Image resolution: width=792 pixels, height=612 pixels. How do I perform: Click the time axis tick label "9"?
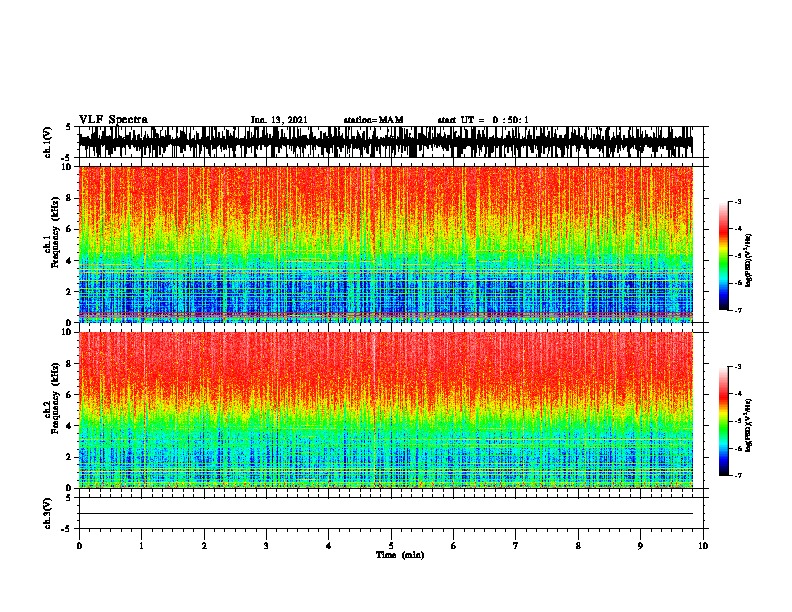click(x=640, y=545)
